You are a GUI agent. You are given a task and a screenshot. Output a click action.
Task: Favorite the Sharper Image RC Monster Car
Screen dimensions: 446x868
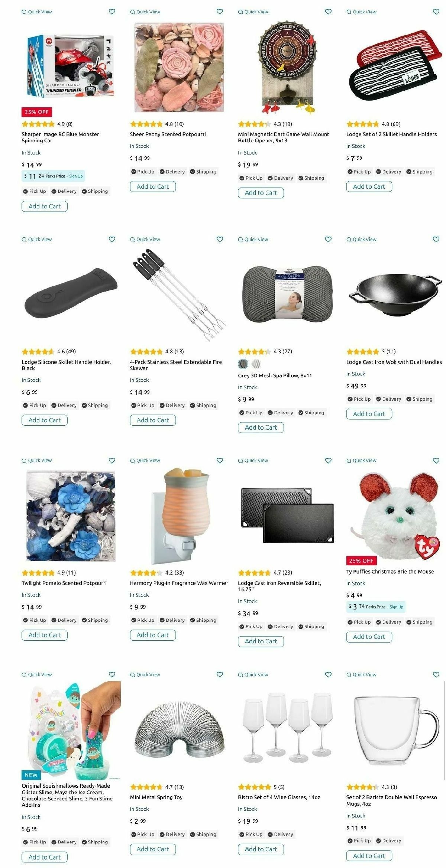point(112,12)
